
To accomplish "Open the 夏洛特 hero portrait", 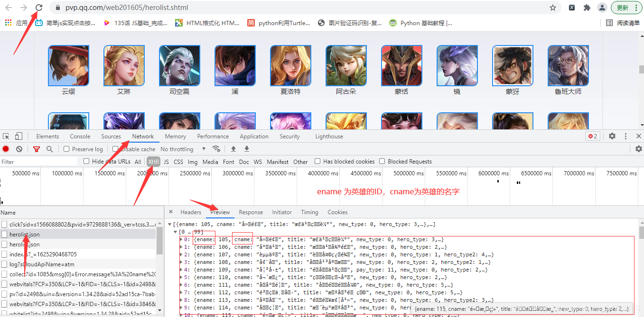I will 290,65.
